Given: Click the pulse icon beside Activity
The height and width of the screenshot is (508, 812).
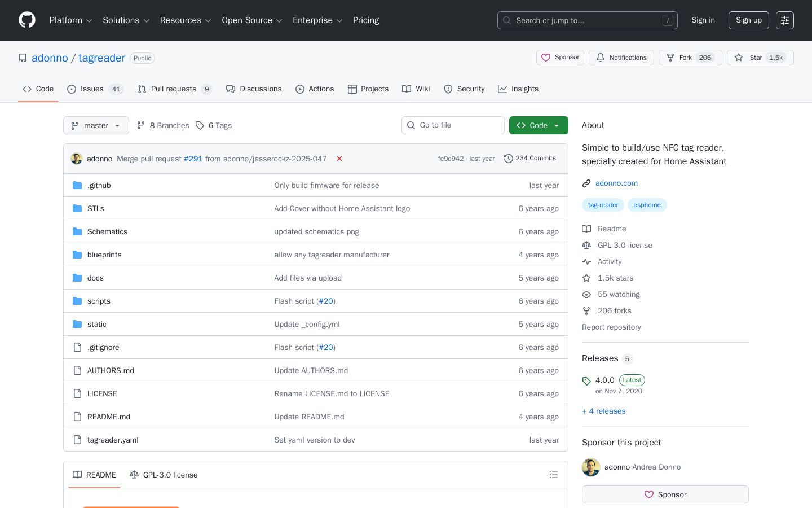Looking at the screenshot, I should pyautogui.click(x=586, y=261).
